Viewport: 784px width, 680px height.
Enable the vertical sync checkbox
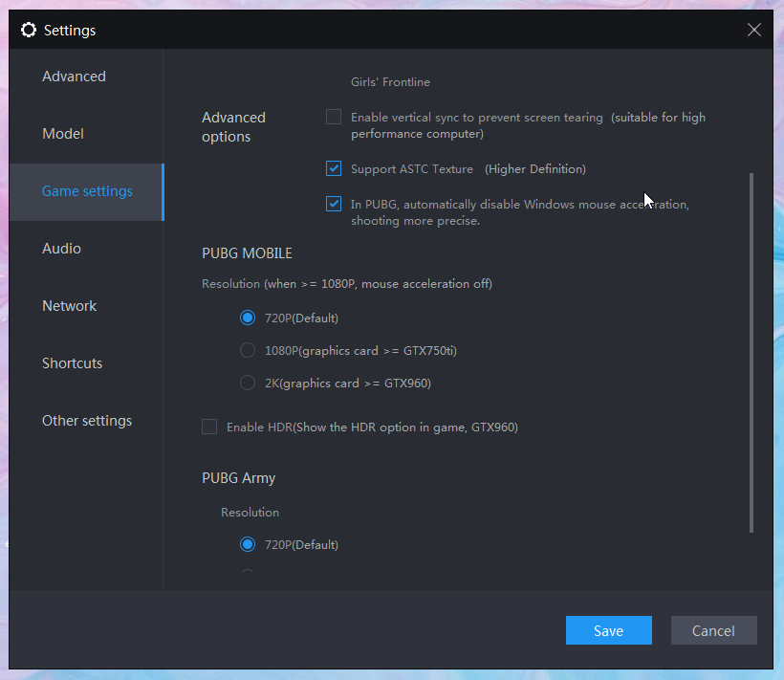pos(334,117)
